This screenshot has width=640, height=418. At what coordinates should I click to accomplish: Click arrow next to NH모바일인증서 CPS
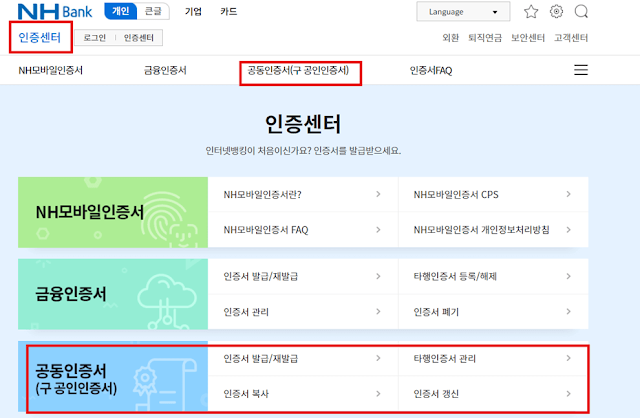point(569,194)
